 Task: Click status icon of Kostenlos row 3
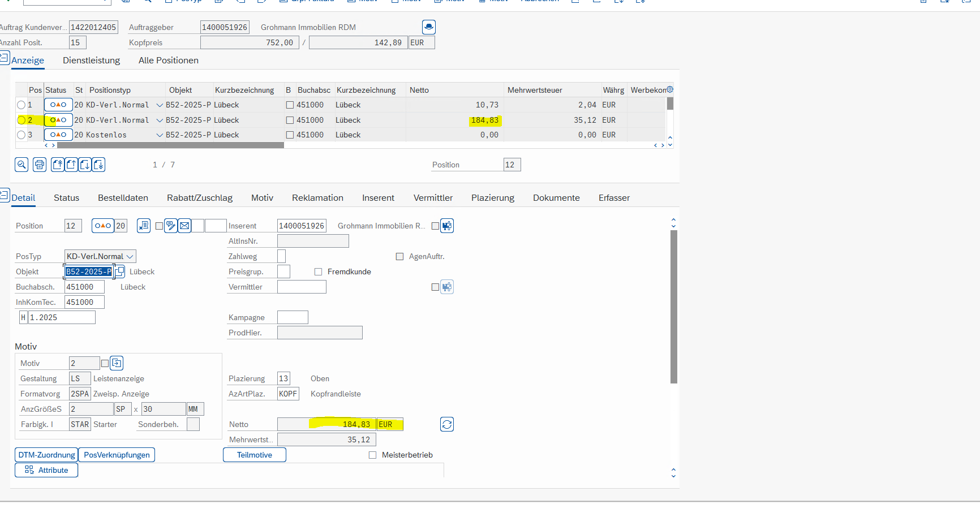(x=58, y=135)
